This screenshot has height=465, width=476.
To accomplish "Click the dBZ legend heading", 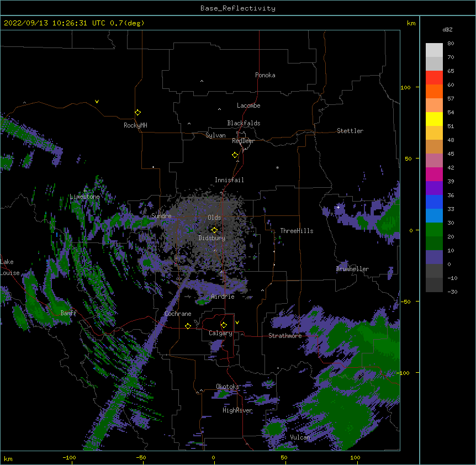I will coord(447,29).
